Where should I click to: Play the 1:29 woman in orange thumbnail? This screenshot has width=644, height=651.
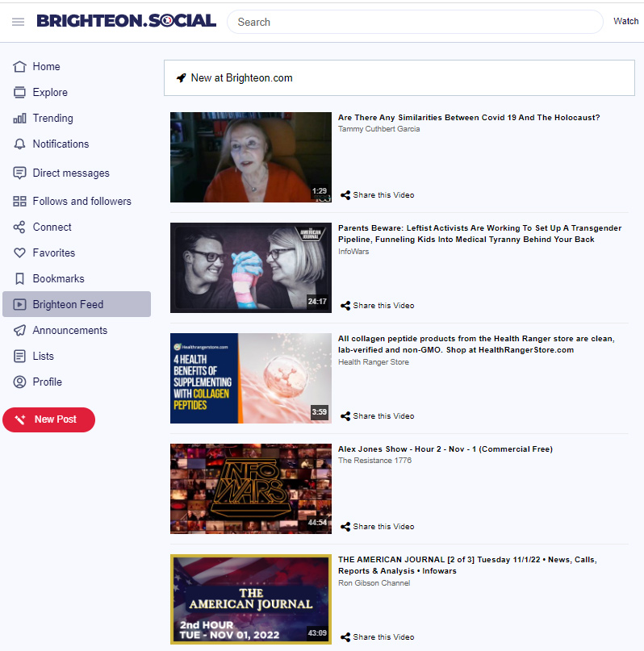point(251,157)
